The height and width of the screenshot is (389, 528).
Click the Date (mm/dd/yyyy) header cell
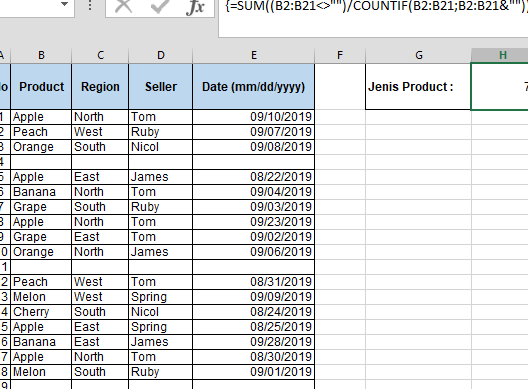coord(254,87)
